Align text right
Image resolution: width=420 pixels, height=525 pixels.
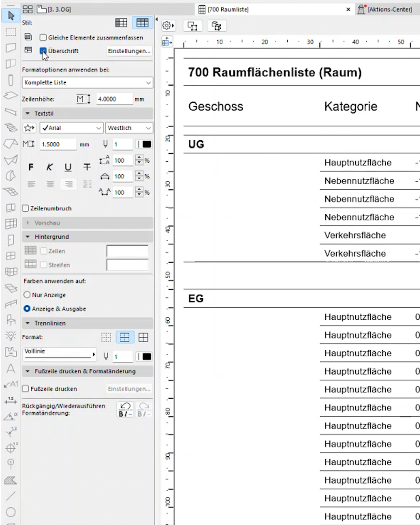coord(69,184)
